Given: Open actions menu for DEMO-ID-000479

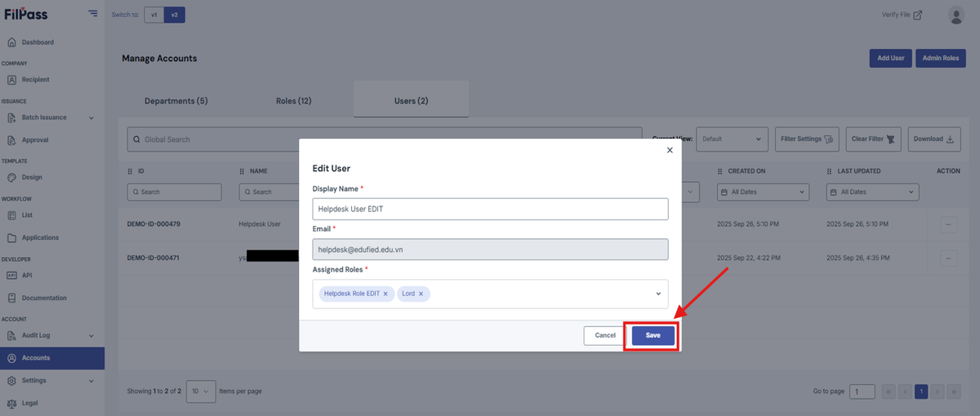Looking at the screenshot, I should (948, 224).
